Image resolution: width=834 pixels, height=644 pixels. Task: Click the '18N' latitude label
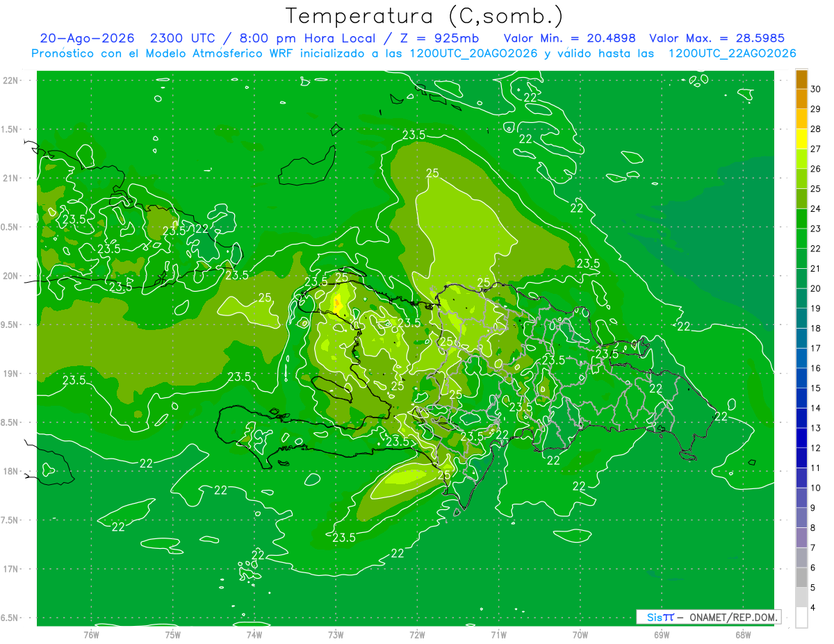(10, 471)
